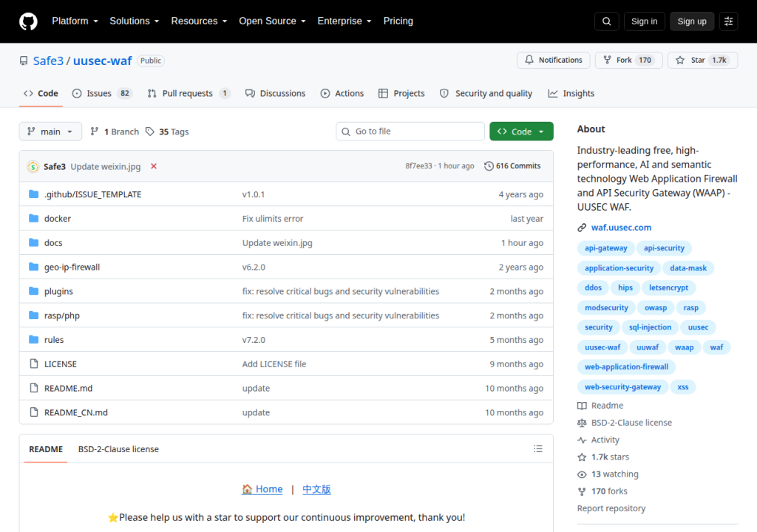Switch to the Pull requests tab
Image resolution: width=757 pixels, height=532 pixels.
(x=189, y=93)
